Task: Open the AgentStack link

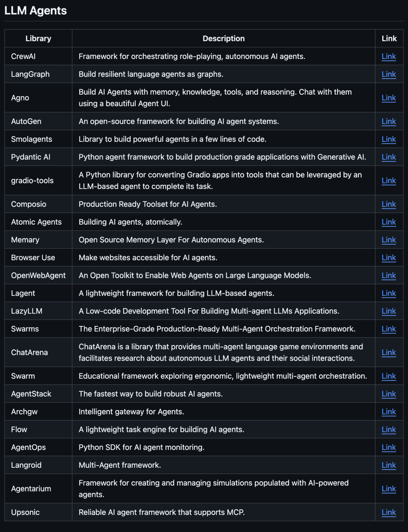Action: tap(389, 394)
